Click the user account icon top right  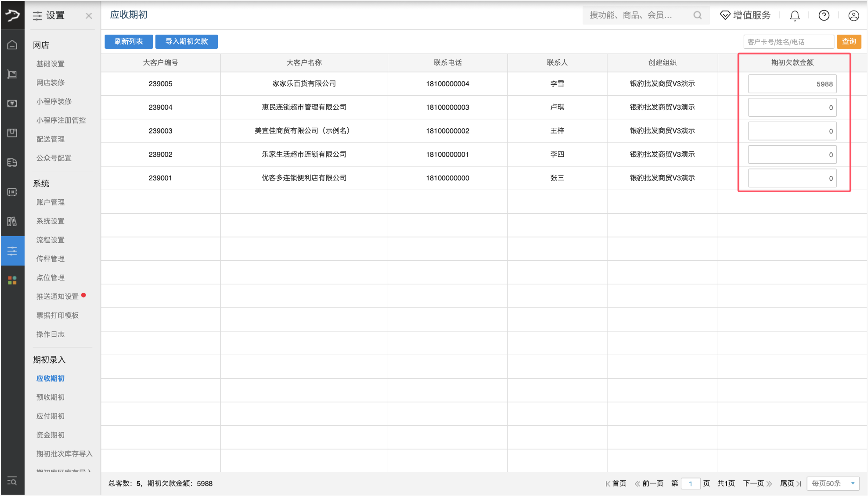pyautogui.click(x=854, y=15)
